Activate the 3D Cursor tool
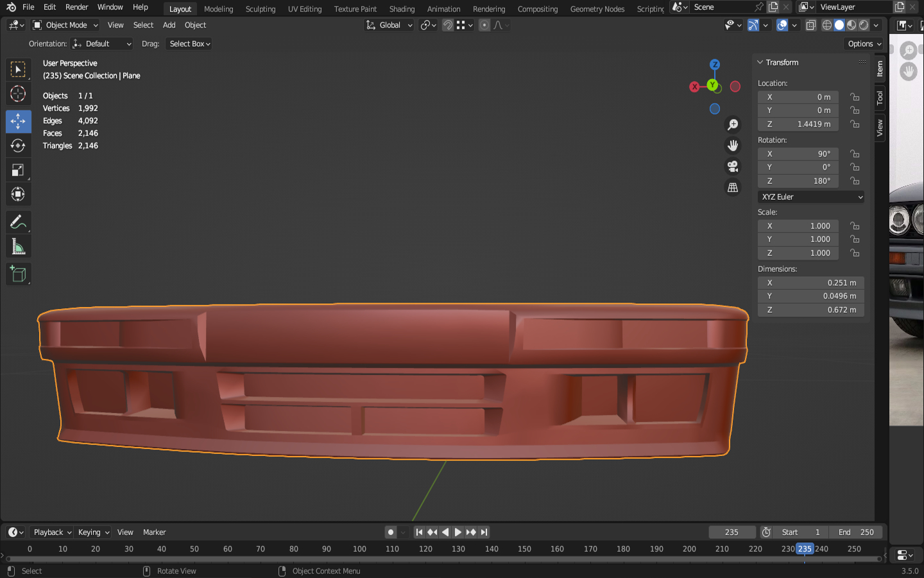Image resolution: width=924 pixels, height=578 pixels. coord(18,94)
